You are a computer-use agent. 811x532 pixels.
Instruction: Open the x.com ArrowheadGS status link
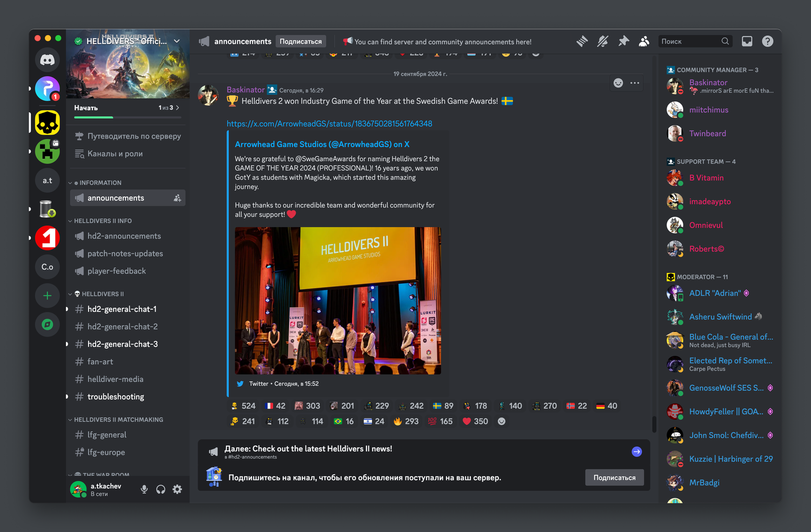pyautogui.click(x=329, y=124)
